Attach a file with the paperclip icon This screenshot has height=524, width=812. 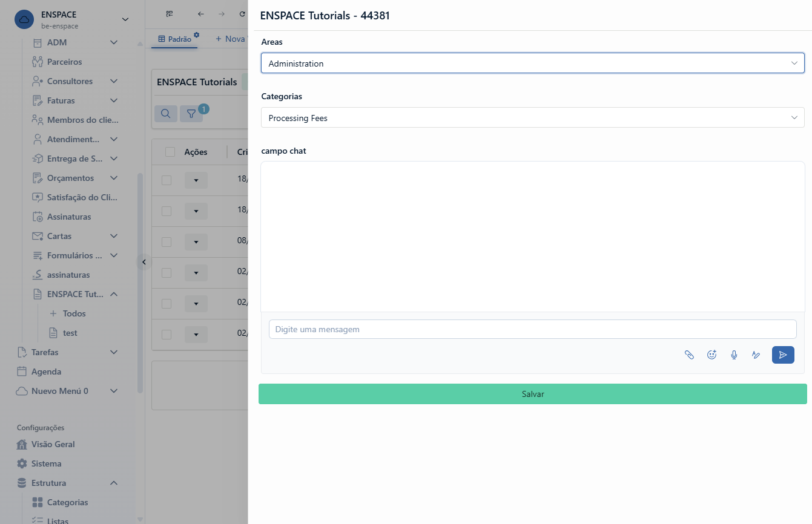[x=689, y=355]
